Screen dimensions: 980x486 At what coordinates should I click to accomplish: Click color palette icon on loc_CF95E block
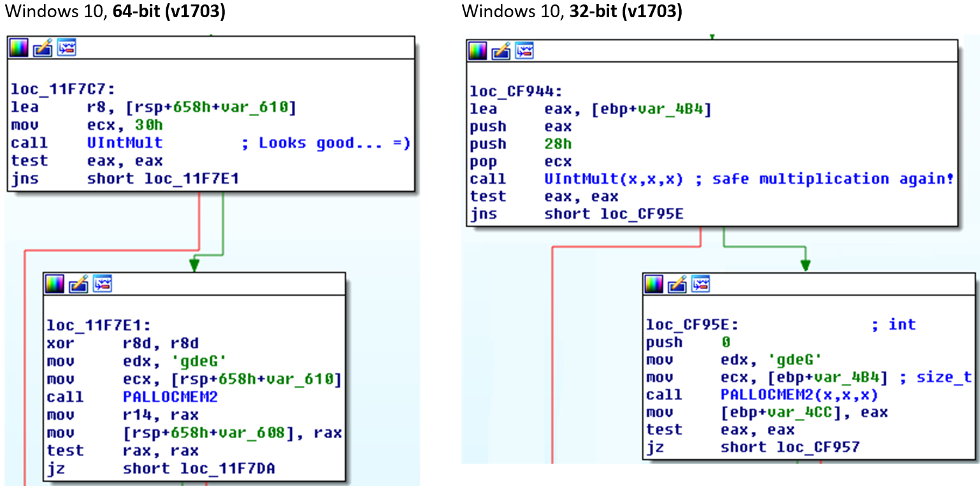point(654,284)
